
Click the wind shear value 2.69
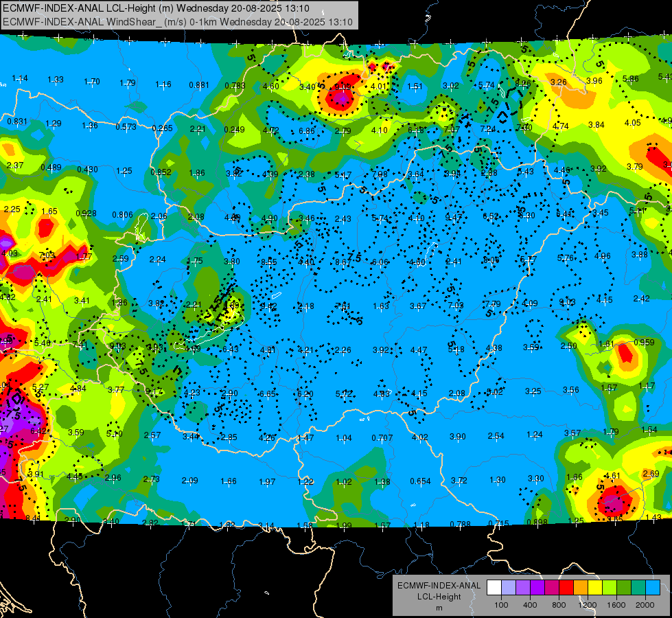click(651, 474)
